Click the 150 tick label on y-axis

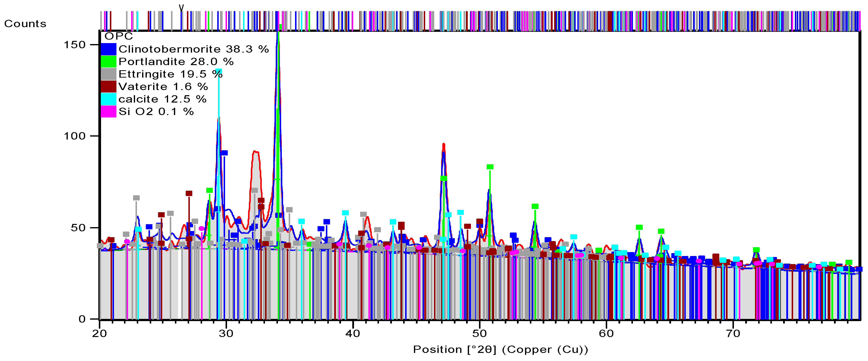[75, 45]
